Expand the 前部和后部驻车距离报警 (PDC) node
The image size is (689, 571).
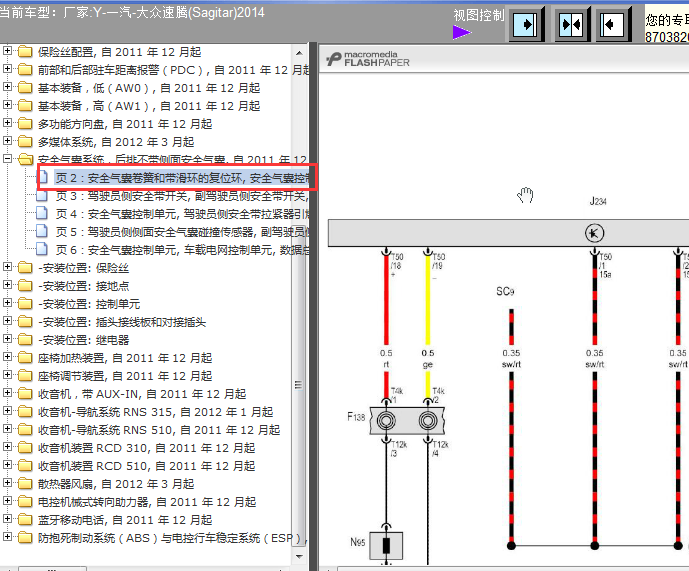(7, 69)
